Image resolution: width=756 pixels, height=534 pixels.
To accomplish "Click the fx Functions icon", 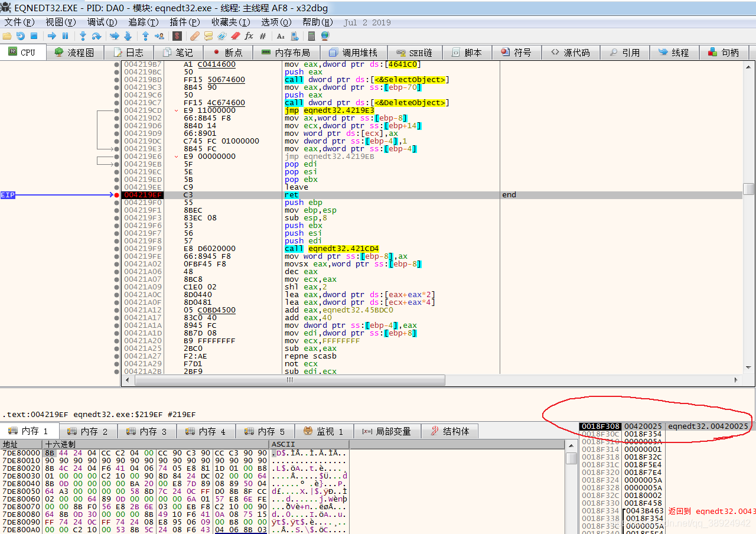I will 249,36.
